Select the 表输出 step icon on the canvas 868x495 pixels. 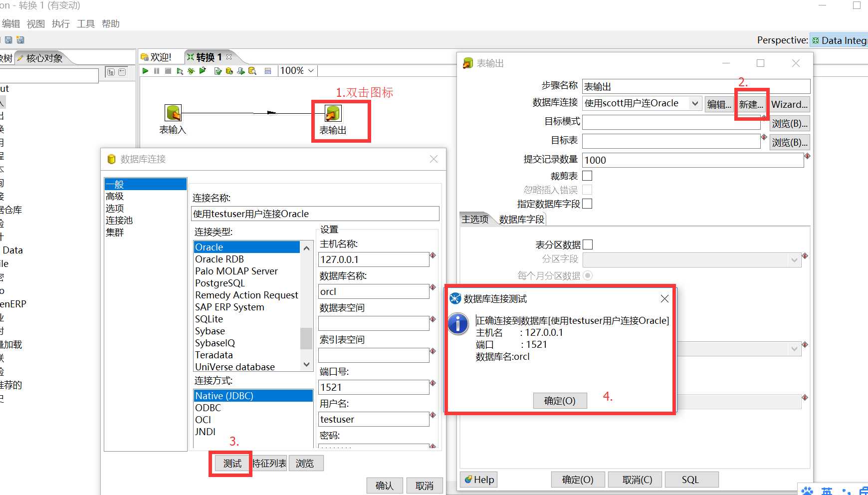click(333, 113)
